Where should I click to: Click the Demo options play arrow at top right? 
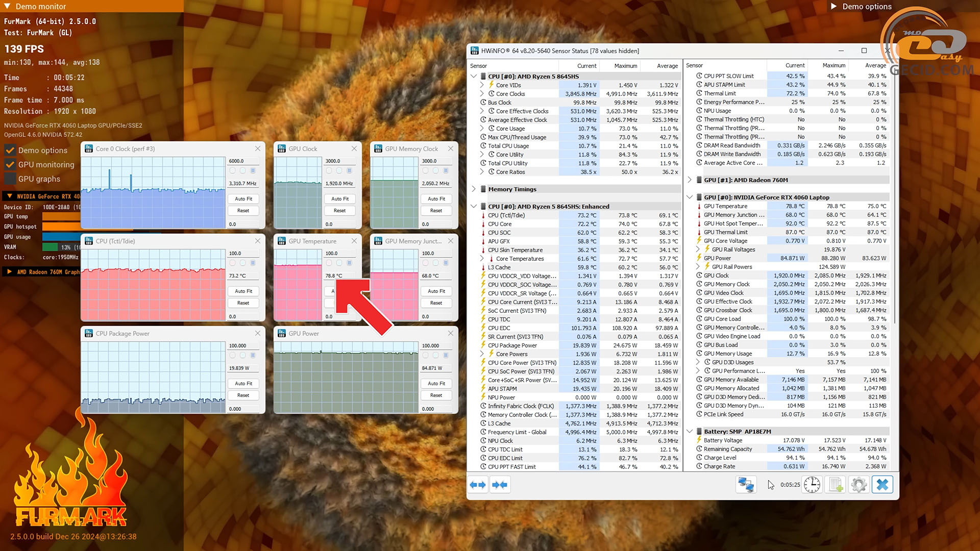pos(834,7)
